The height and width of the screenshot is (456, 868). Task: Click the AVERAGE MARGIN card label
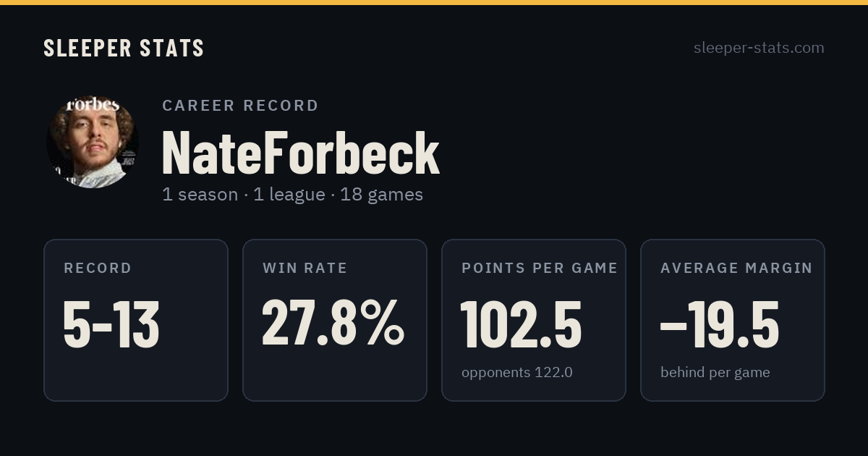[x=736, y=268]
